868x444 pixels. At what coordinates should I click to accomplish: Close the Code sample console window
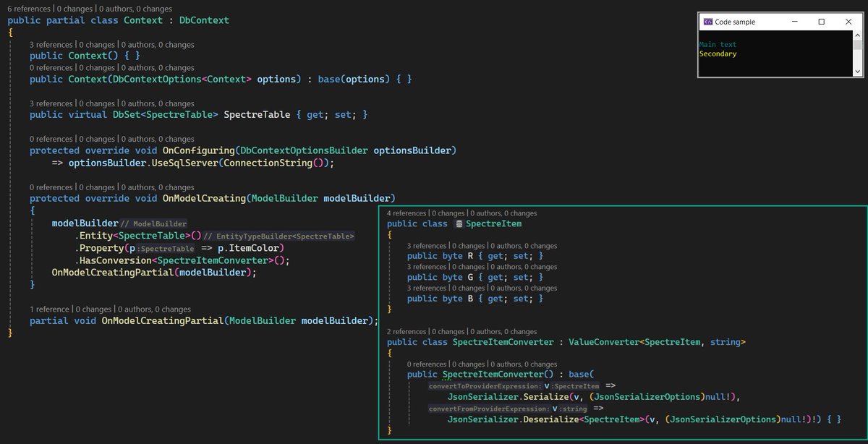click(848, 22)
